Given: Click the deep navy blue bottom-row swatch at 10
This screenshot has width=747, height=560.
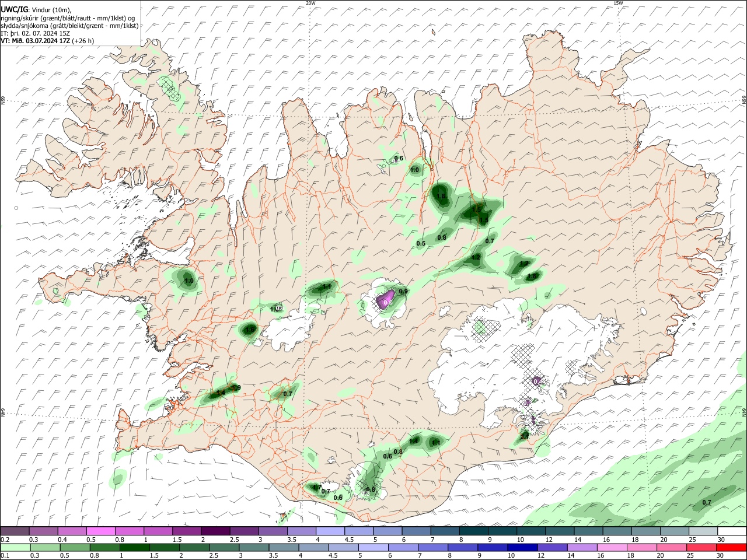Looking at the screenshot, I should 523,547.
